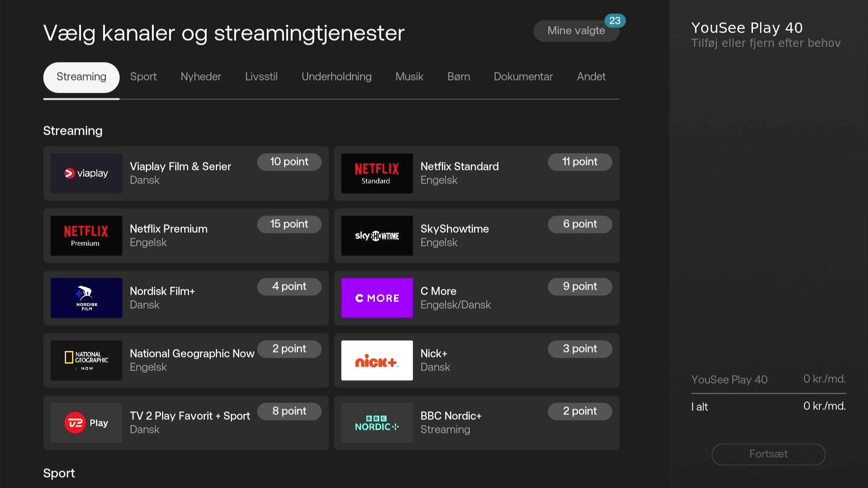Click the 2 point badge for BBC Nordic+
868x488 pixels.
tap(580, 411)
